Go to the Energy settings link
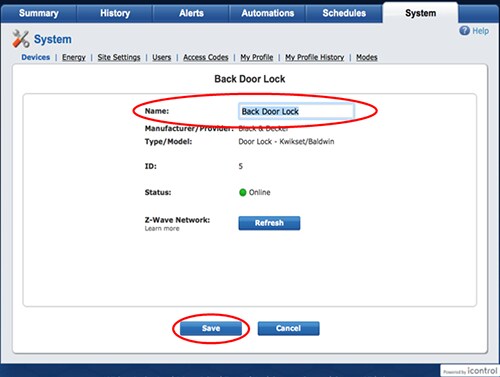Viewport: 500px width, 377px height. point(74,57)
